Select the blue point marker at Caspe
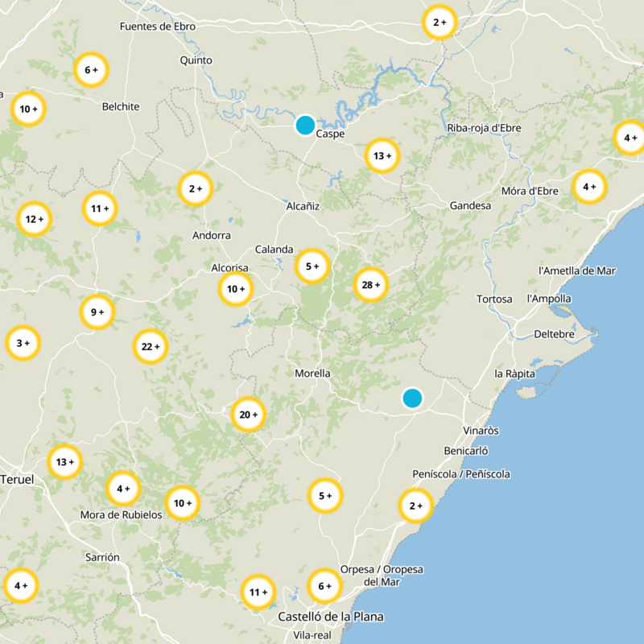644x644 pixels. pyautogui.click(x=305, y=126)
